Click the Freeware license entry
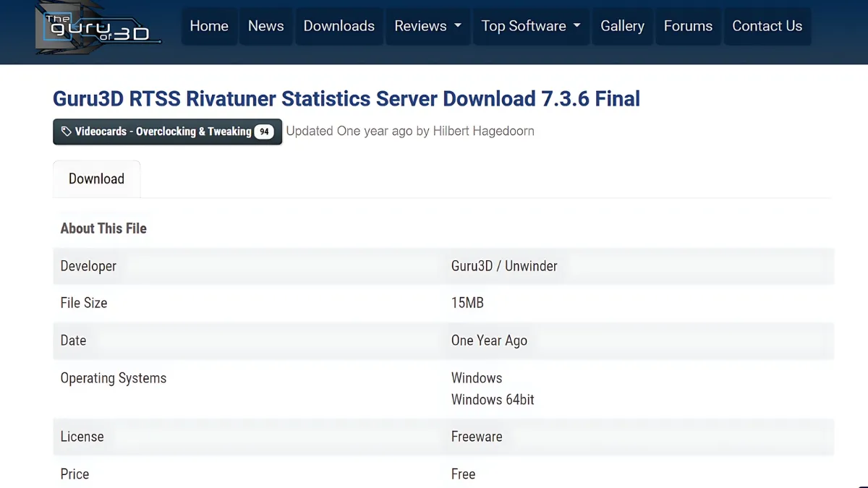This screenshot has width=868, height=488. pyautogui.click(x=477, y=437)
